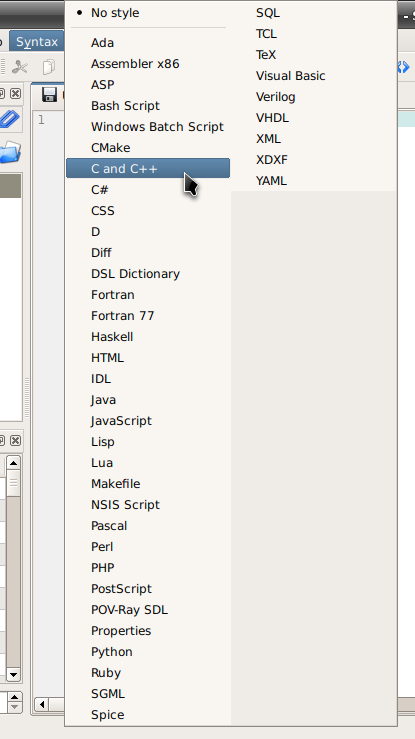Select Python syntax highlighting

tap(148, 652)
